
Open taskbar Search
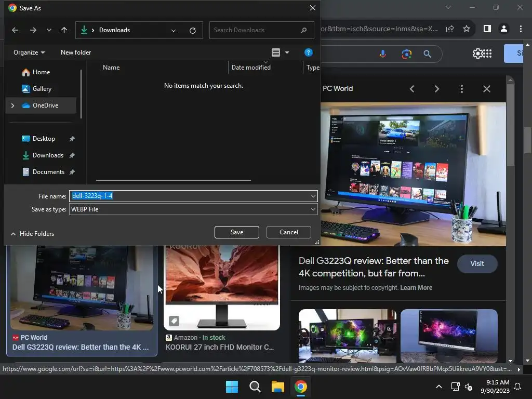click(x=255, y=387)
